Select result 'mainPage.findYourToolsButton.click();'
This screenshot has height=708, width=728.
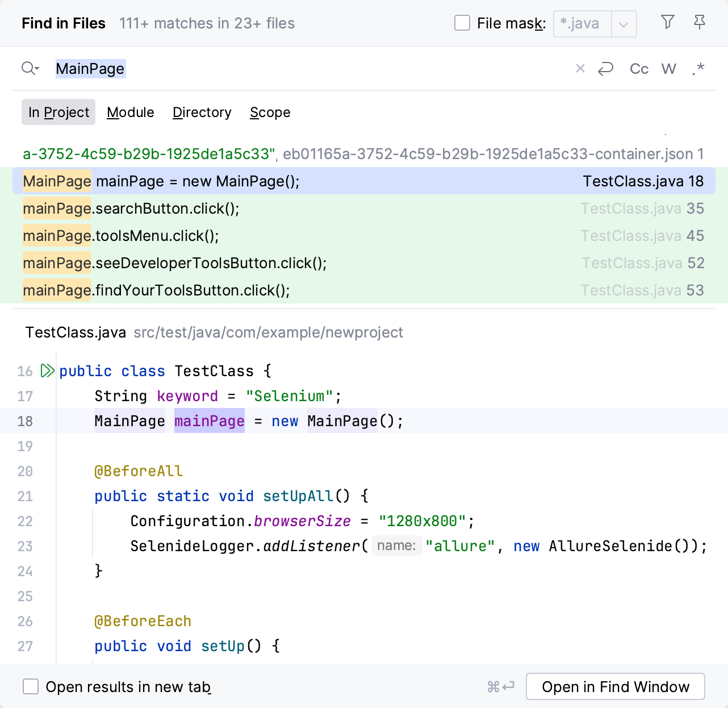[x=363, y=290]
